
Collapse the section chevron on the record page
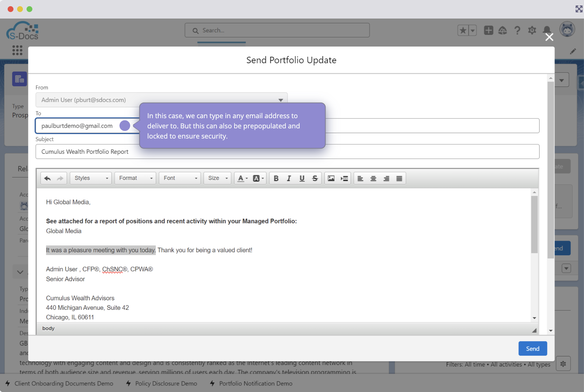pos(20,272)
